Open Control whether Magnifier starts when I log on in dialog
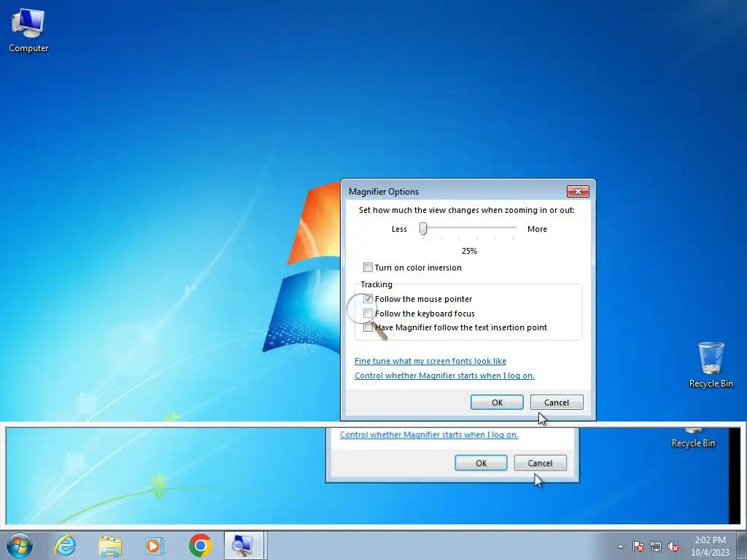 444,376
